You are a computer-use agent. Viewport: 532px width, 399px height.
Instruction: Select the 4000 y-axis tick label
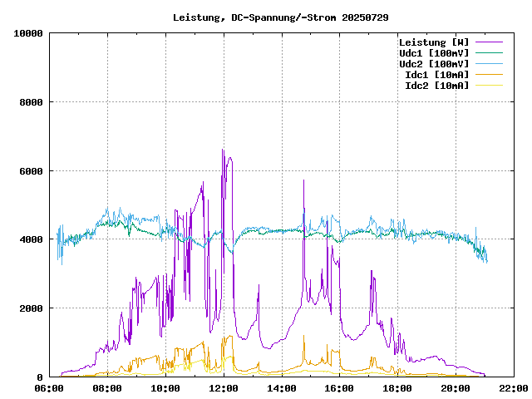click(x=31, y=239)
